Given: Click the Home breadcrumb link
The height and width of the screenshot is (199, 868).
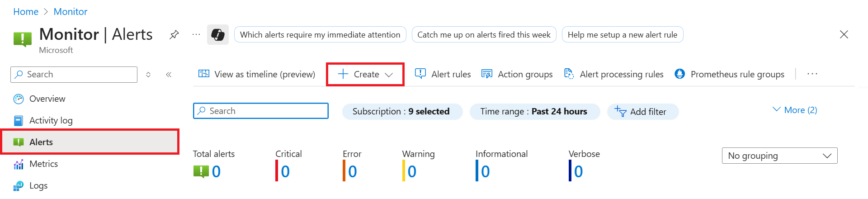Looking at the screenshot, I should coord(26,12).
